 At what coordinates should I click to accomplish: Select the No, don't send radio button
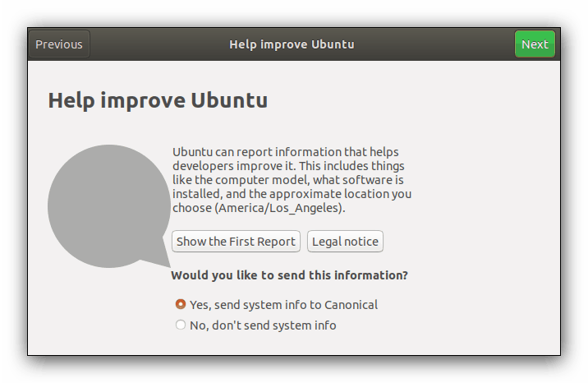[181, 325]
